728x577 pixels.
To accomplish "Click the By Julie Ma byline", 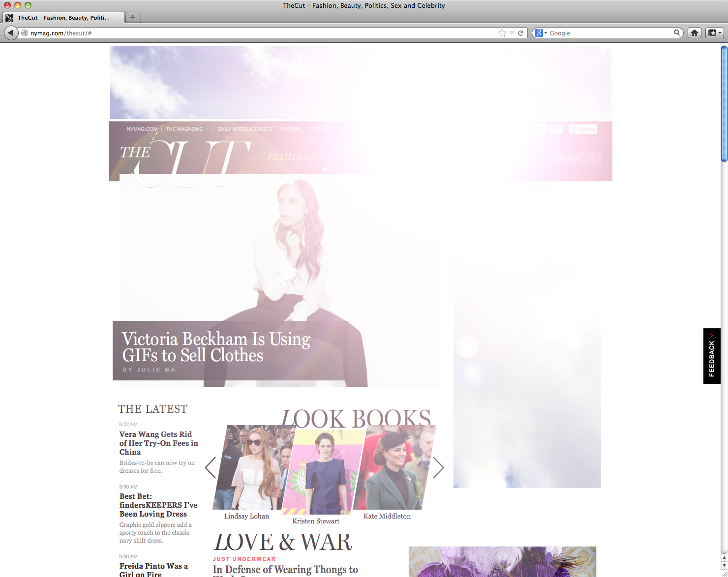I will (149, 370).
